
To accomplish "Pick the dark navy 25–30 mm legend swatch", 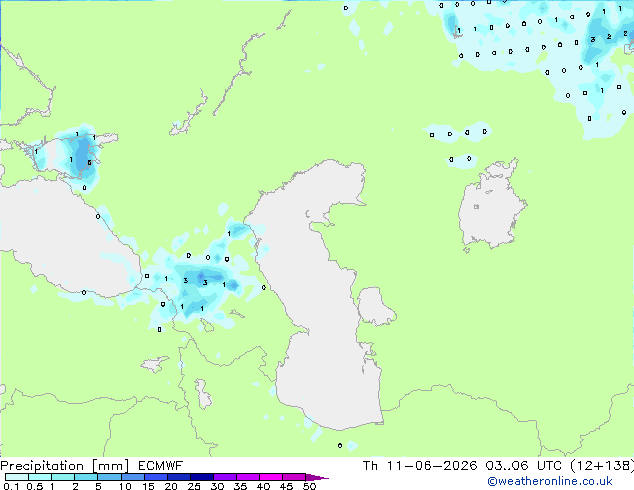I will pyautogui.click(x=201, y=477).
